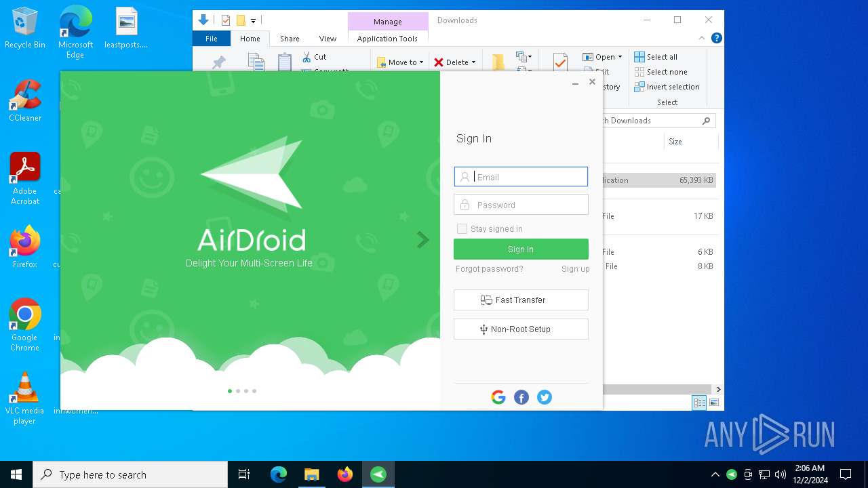Open Adobe Acrobat desktop shortcut
This screenshot has width=868, height=488.
(x=25, y=179)
